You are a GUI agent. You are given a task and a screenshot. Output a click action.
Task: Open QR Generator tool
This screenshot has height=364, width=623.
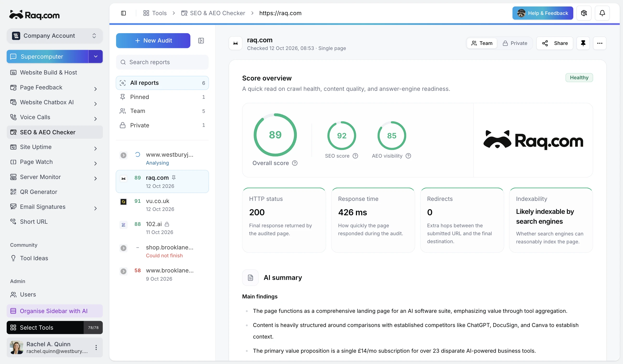click(55, 192)
